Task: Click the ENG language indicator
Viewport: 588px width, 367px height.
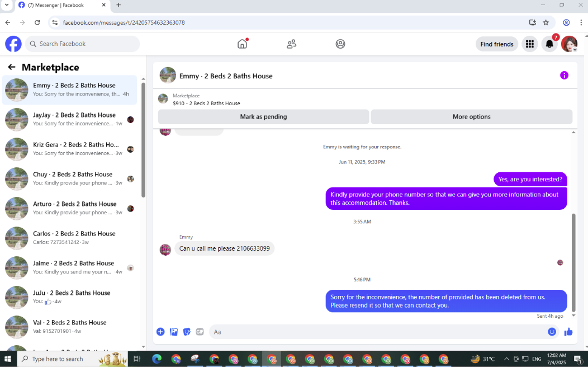Action: click(537, 359)
